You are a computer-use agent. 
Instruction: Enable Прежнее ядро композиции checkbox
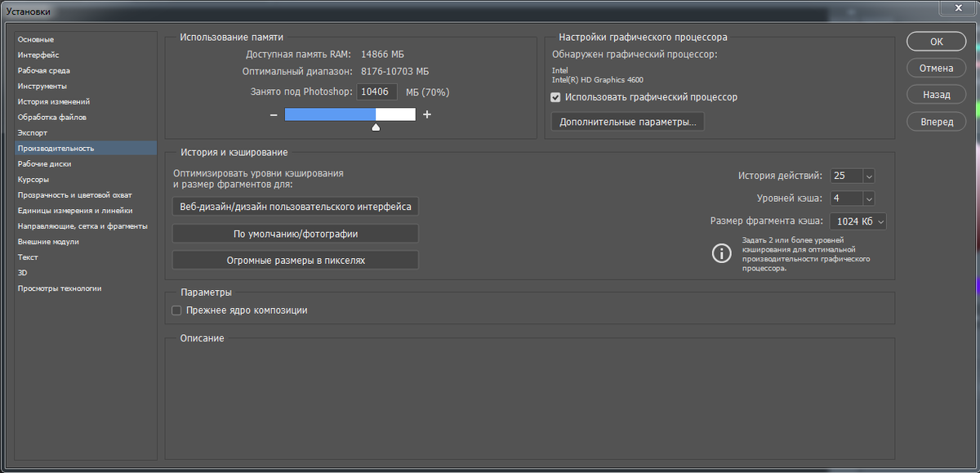click(176, 310)
